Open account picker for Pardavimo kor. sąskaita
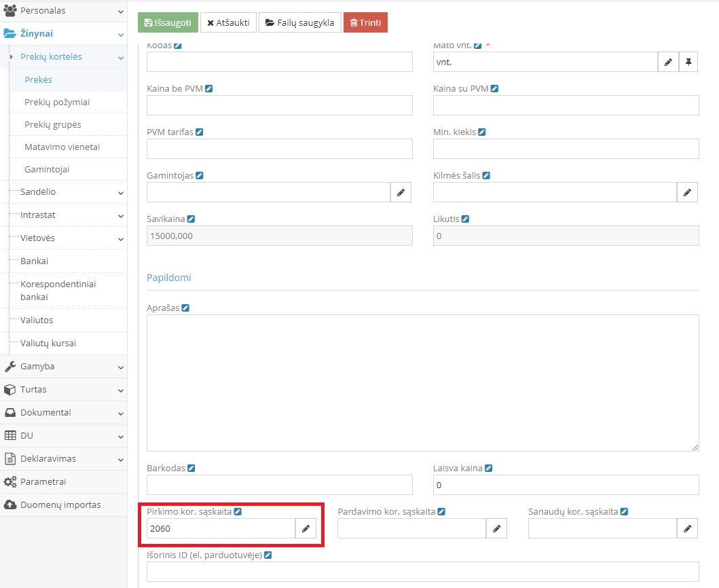This screenshot has height=588, width=719. [x=496, y=529]
